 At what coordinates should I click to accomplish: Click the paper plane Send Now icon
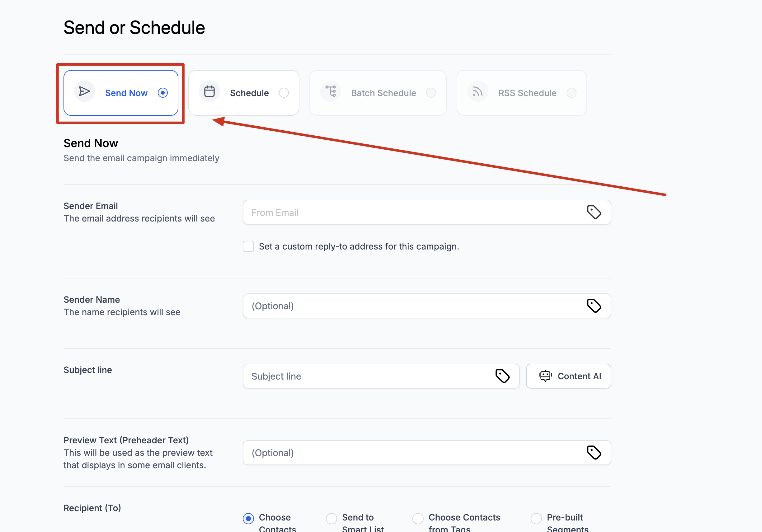[x=84, y=91]
